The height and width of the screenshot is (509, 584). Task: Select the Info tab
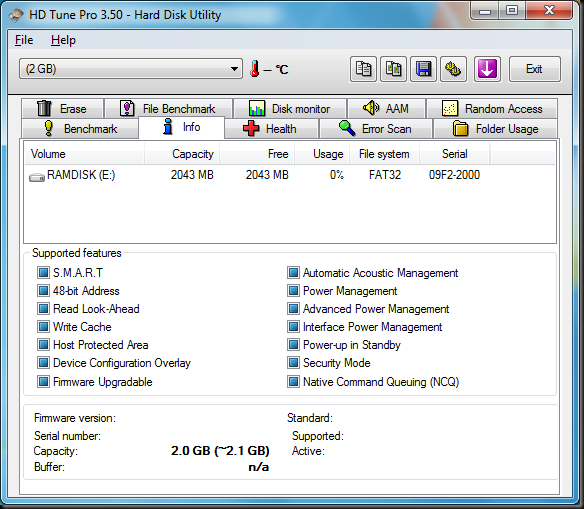181,127
